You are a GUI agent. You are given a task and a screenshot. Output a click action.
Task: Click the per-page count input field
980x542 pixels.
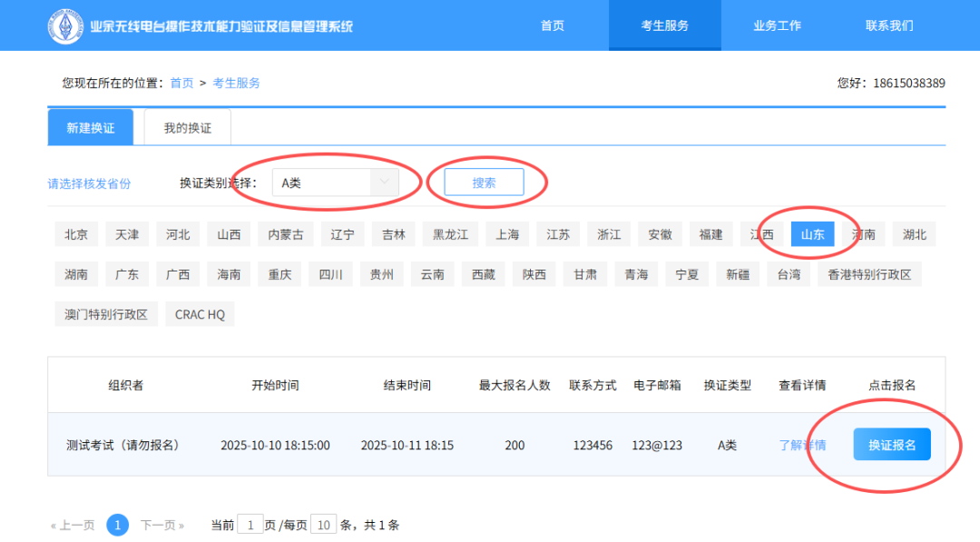(323, 525)
